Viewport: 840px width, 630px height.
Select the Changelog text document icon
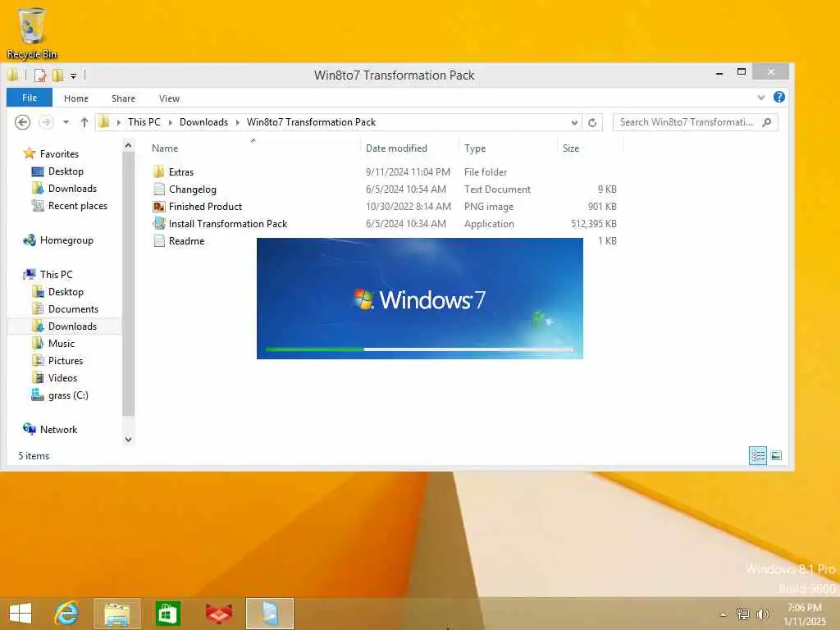point(158,189)
